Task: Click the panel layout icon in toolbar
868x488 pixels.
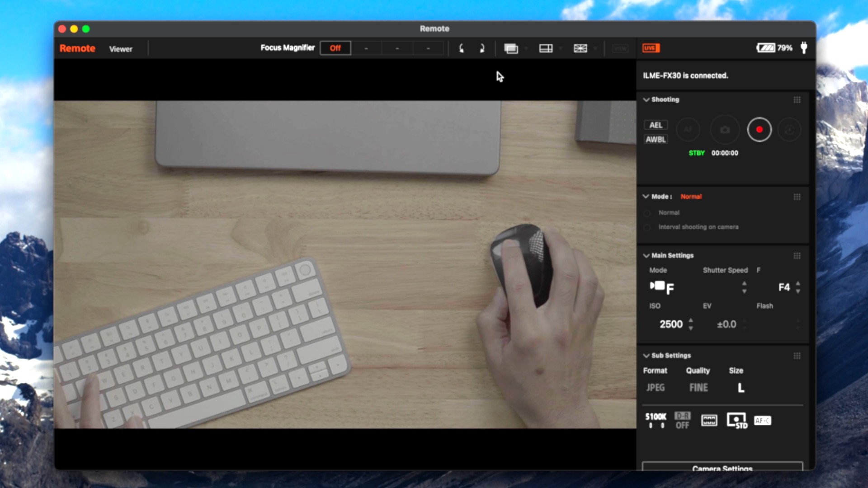Action: point(546,48)
